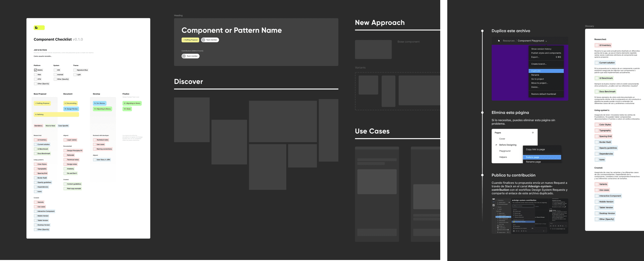Screen dimensions: 644x261
Task: Click the Mandatory label tag
Action: (x=38, y=126)
